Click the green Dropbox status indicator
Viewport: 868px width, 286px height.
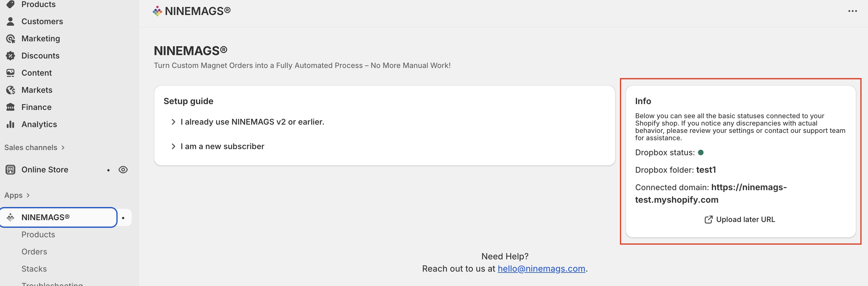pos(701,152)
